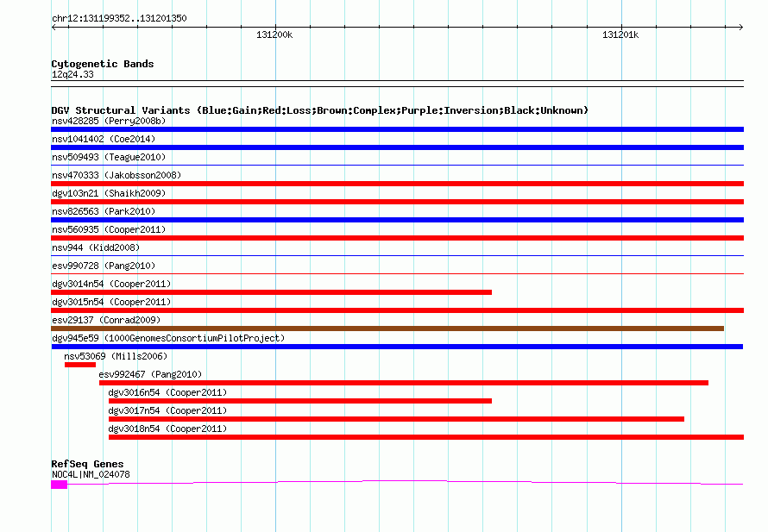
Task: Click the 131201k ruler label
Action: [x=620, y=35]
